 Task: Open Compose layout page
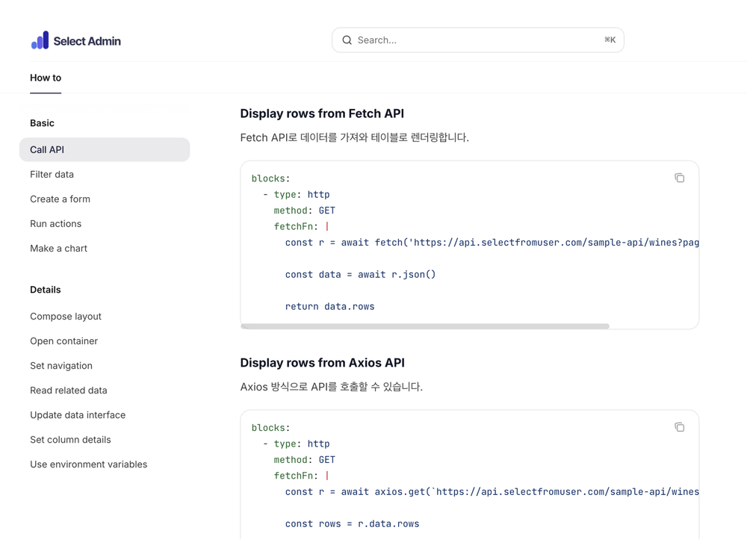pos(66,316)
